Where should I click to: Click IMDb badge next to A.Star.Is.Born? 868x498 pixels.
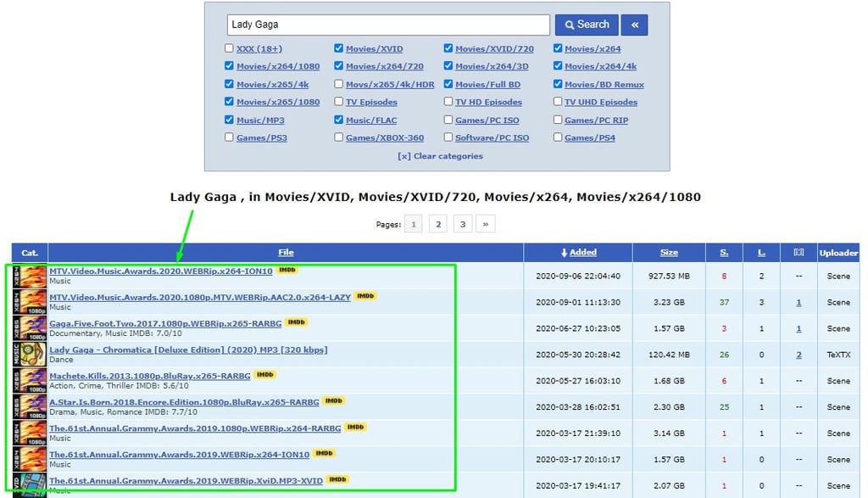click(334, 400)
